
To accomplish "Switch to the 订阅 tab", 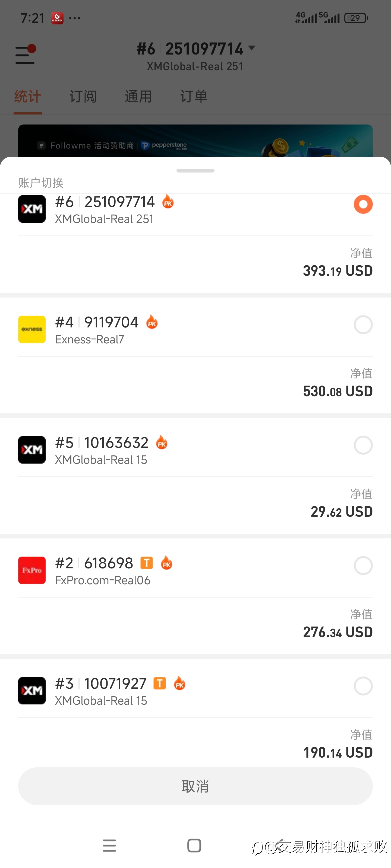I will [83, 97].
